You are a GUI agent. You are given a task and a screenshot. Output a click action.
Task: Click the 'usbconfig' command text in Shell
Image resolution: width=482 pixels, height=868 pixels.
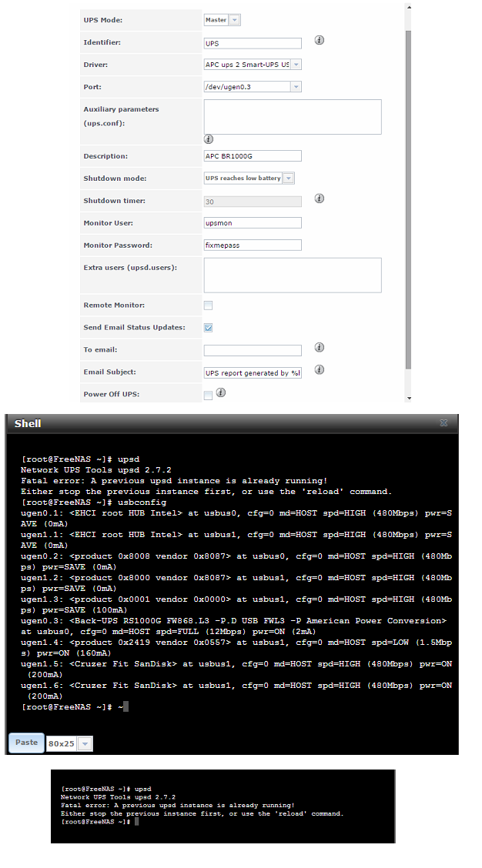[142, 502]
